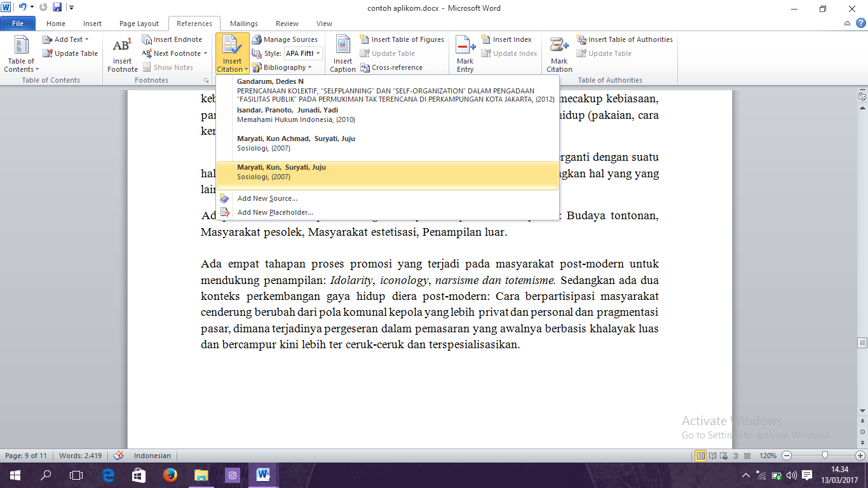
Task: Switch to Web Layout view
Action: coord(724,456)
